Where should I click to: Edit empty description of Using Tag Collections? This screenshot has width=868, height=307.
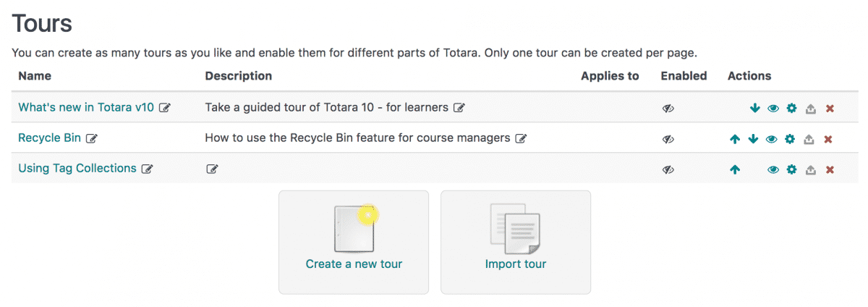point(212,169)
